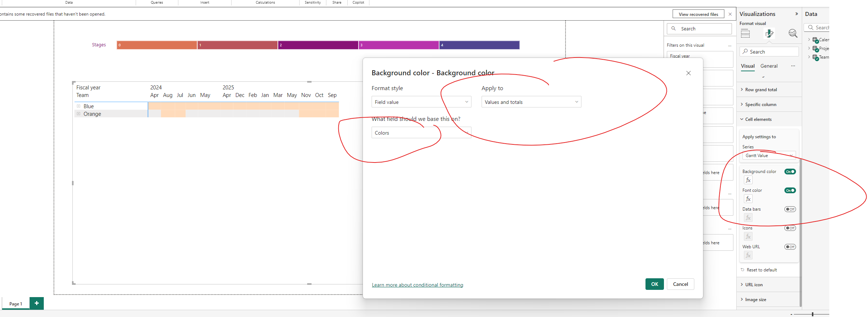Select stage 0 orange color bar
Viewport: 868px width, 317px height.
coord(157,45)
